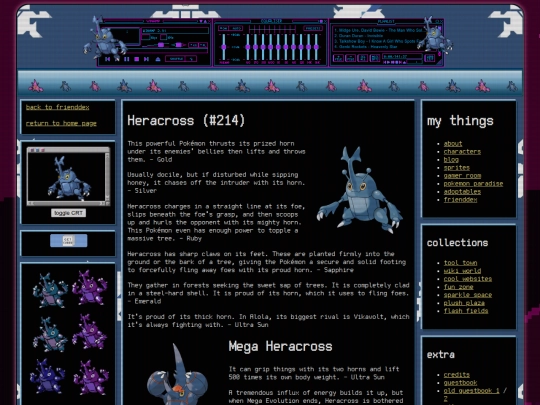The image size is (540, 405).
Task: Toggle the equalizer ON button
Action: coord(223,28)
